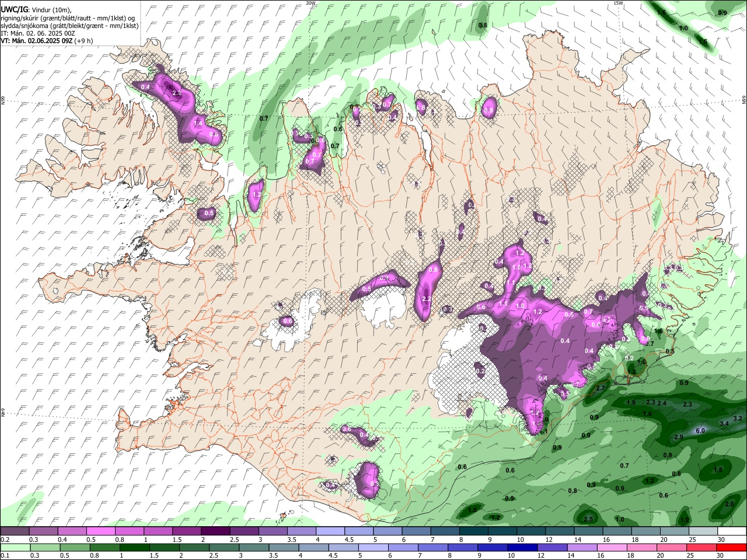Click the 20W longitude label at the top
The width and height of the screenshot is (747, 560).
[310, 3]
